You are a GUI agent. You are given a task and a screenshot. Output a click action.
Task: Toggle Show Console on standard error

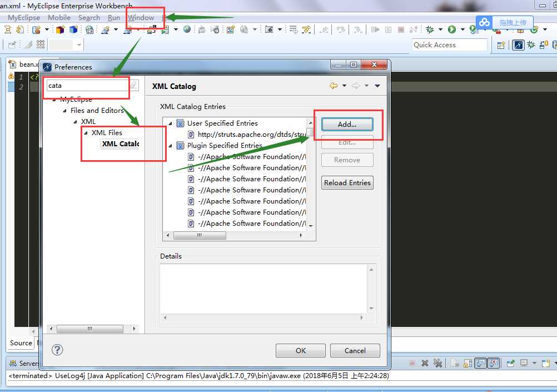pos(494,363)
